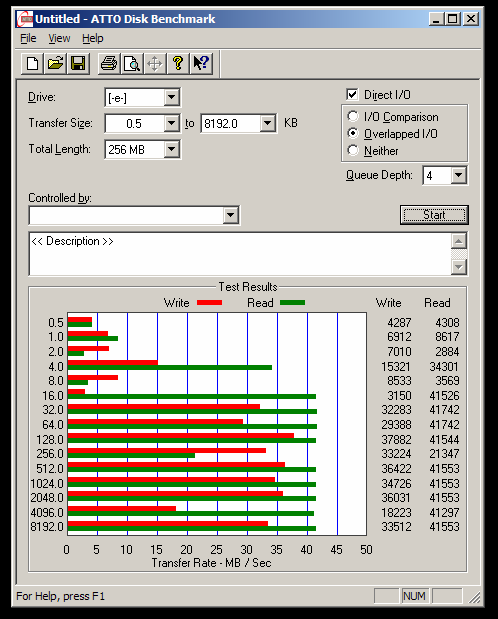Click the read value 2884

447,351
